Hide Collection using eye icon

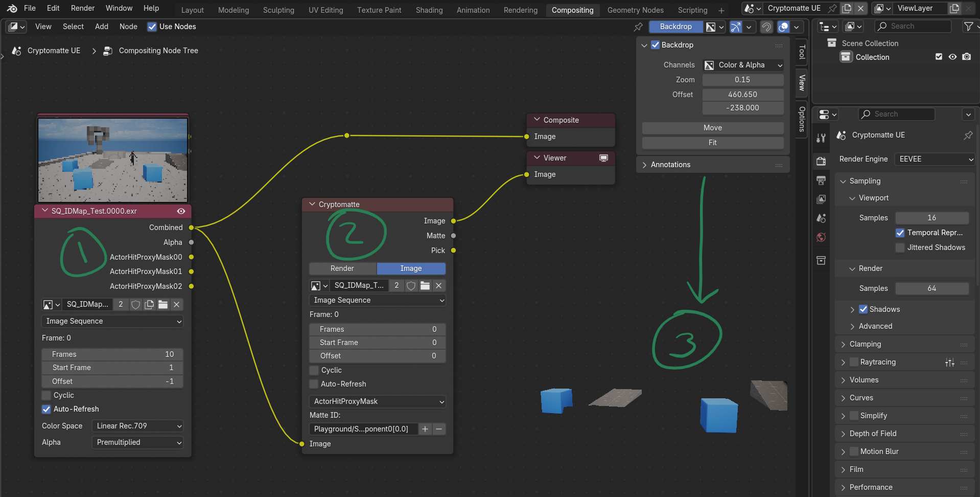coord(952,57)
